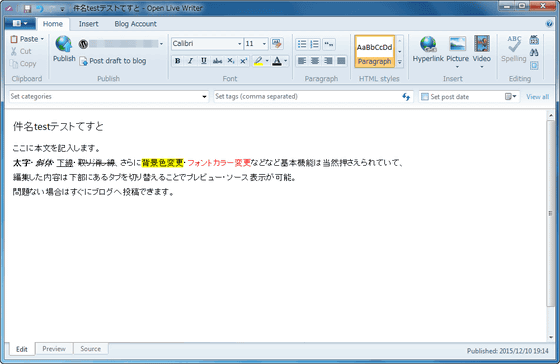Open the Calibri font family dropdown
This screenshot has height=364, width=560.
tap(239, 44)
